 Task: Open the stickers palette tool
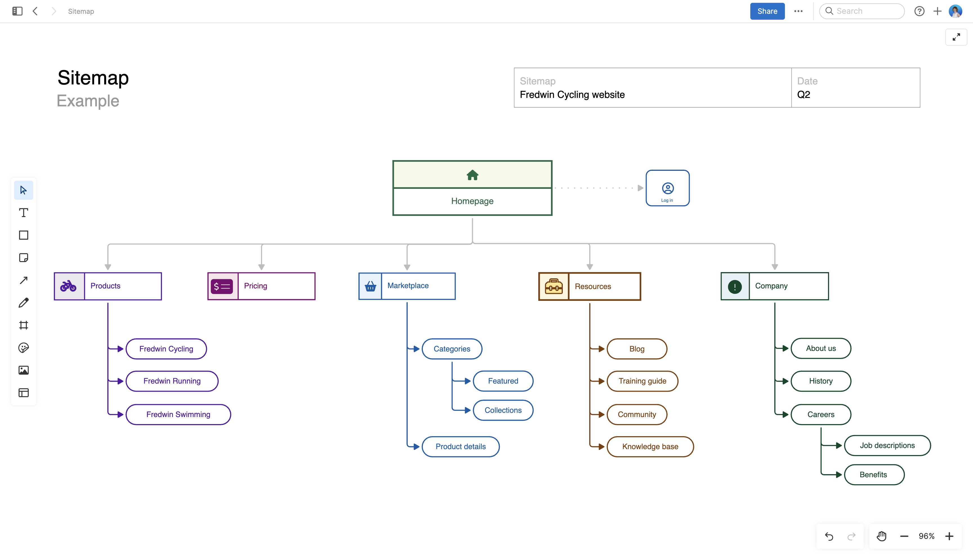(23, 348)
